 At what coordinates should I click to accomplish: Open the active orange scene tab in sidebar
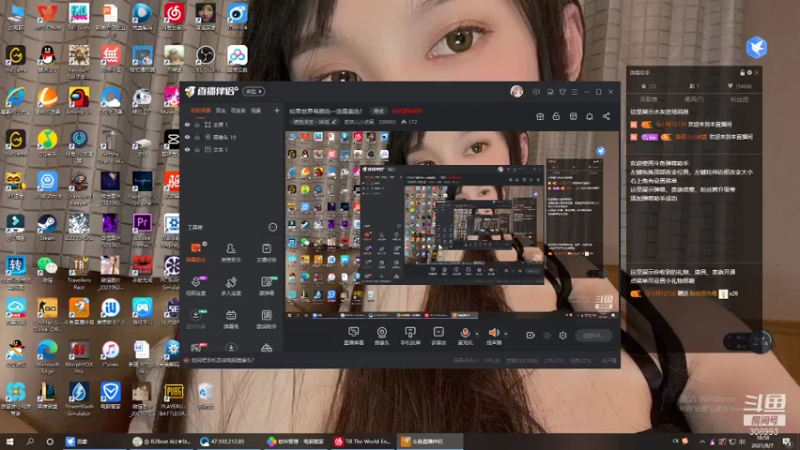[201, 111]
